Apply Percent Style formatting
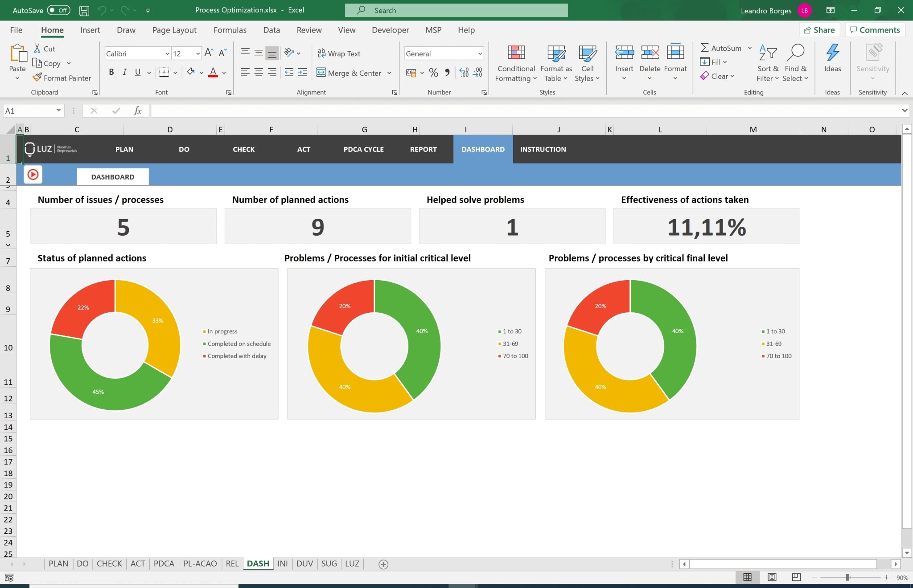This screenshot has width=913, height=588. tap(433, 73)
